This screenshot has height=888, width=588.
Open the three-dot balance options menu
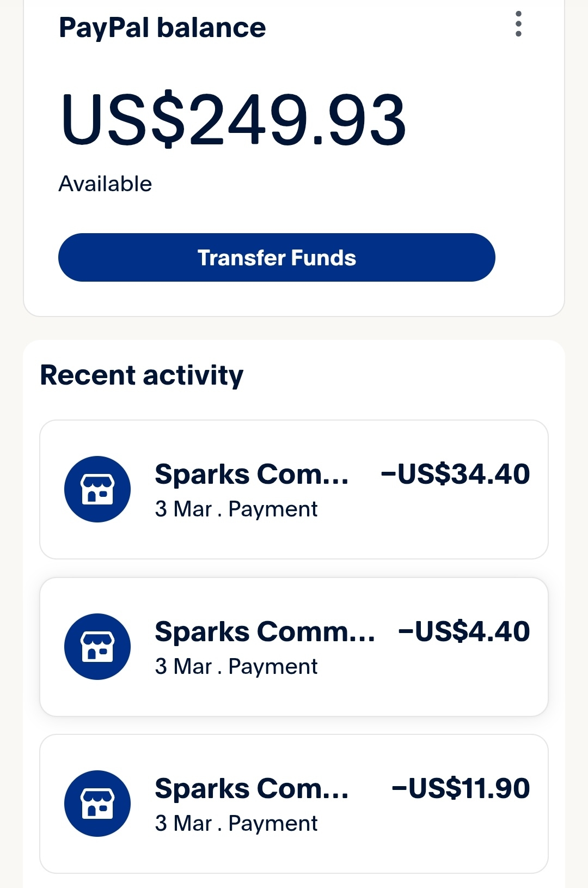[518, 24]
